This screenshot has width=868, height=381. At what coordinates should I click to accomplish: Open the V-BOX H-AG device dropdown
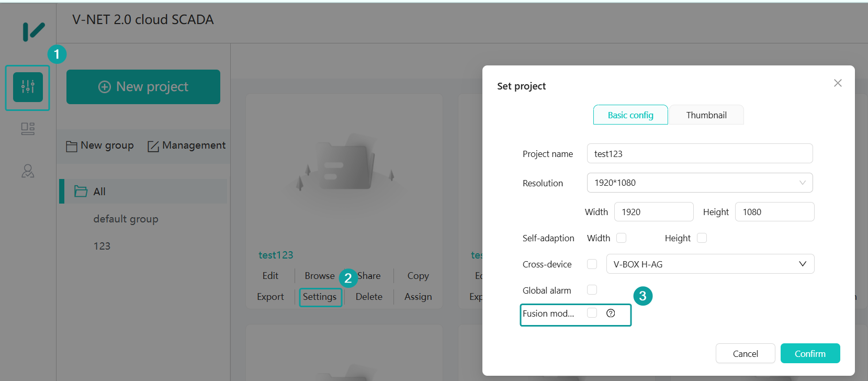point(710,264)
